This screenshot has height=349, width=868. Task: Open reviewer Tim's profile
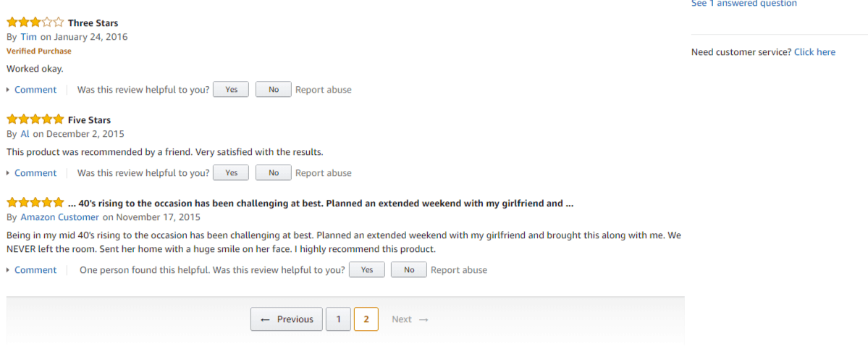click(28, 37)
